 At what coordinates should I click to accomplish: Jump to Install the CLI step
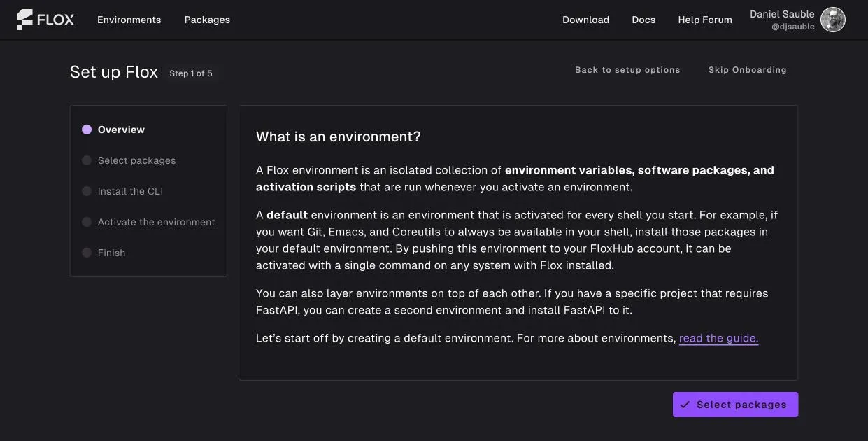130,191
